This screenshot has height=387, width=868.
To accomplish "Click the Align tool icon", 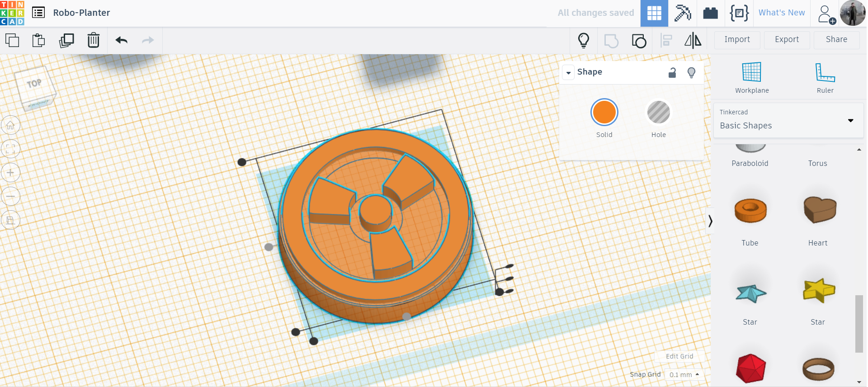I will 666,41.
